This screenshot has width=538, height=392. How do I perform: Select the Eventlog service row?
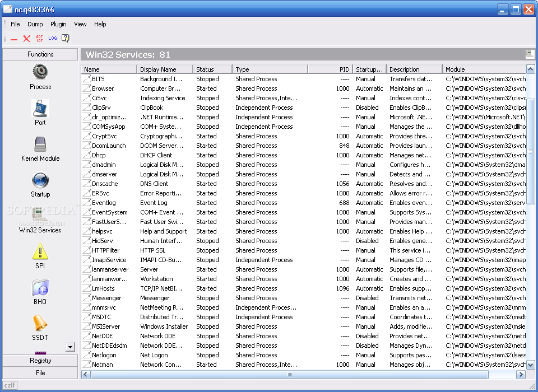(x=304, y=203)
